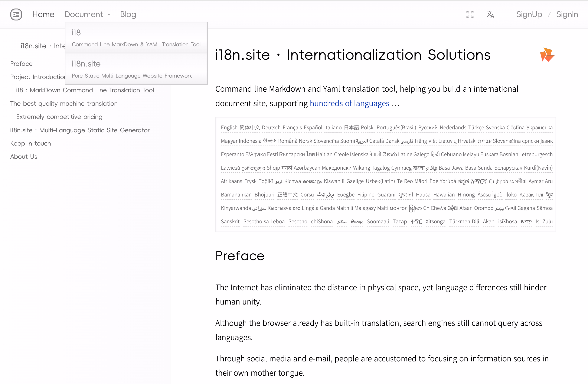The width and height of the screenshot is (588, 384).
Task: Open The best quality machine translation
Action: (x=64, y=104)
